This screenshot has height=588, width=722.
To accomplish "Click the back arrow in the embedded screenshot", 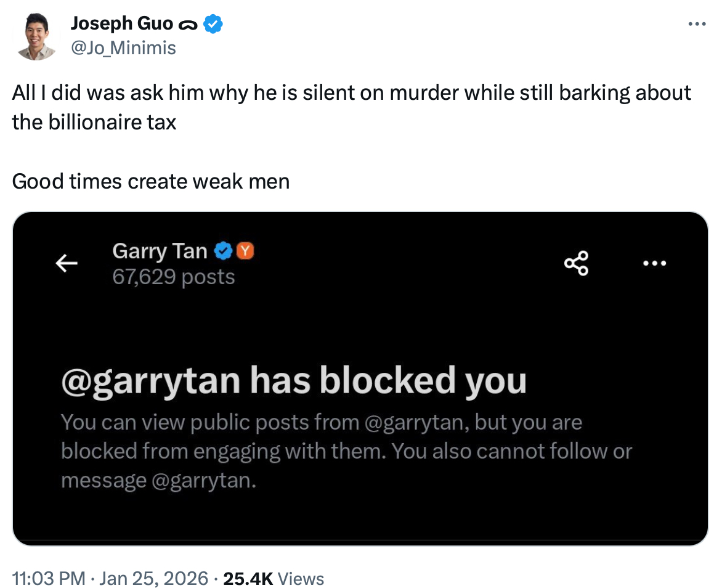I will point(67,263).
